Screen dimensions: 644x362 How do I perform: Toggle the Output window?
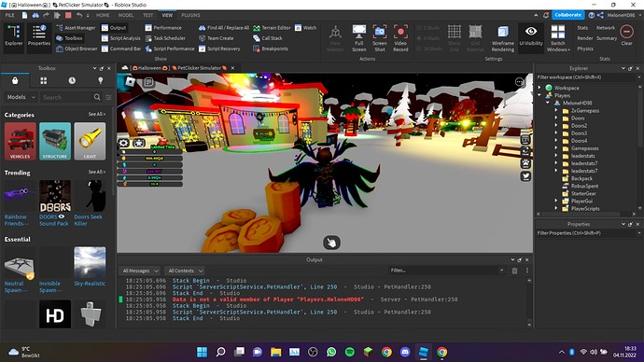(114, 28)
